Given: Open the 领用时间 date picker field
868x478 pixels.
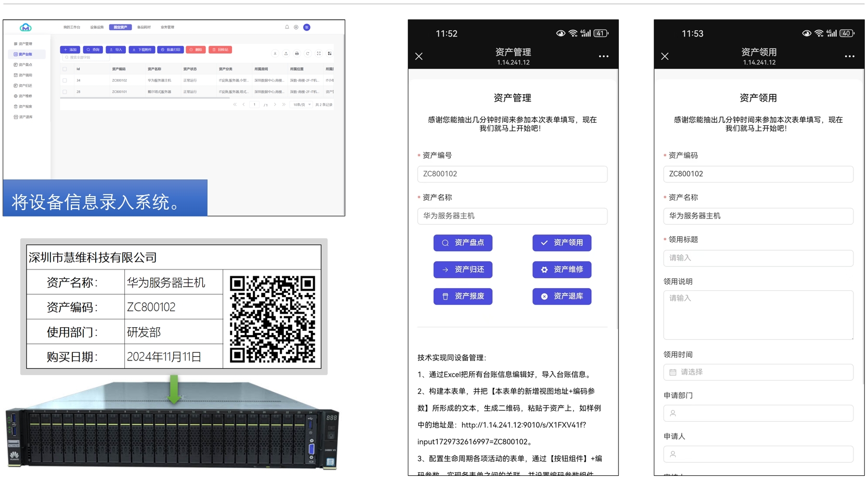Looking at the screenshot, I should [758, 372].
